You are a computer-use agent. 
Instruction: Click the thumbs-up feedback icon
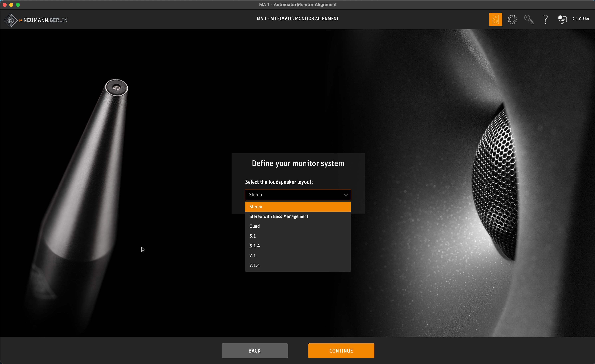point(562,19)
